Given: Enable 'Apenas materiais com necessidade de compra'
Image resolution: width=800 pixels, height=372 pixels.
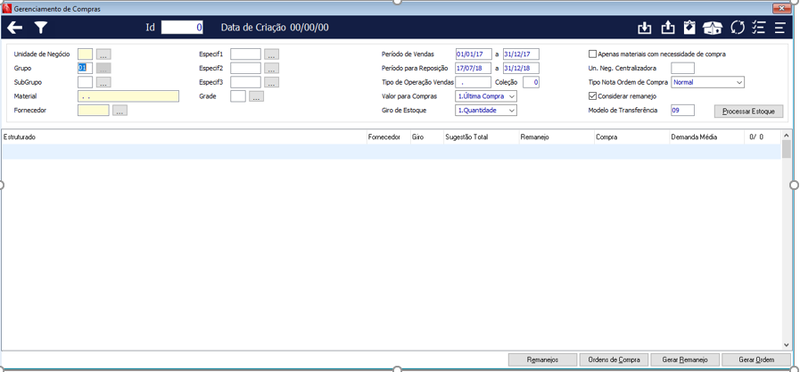Looking at the screenshot, I should (x=592, y=54).
